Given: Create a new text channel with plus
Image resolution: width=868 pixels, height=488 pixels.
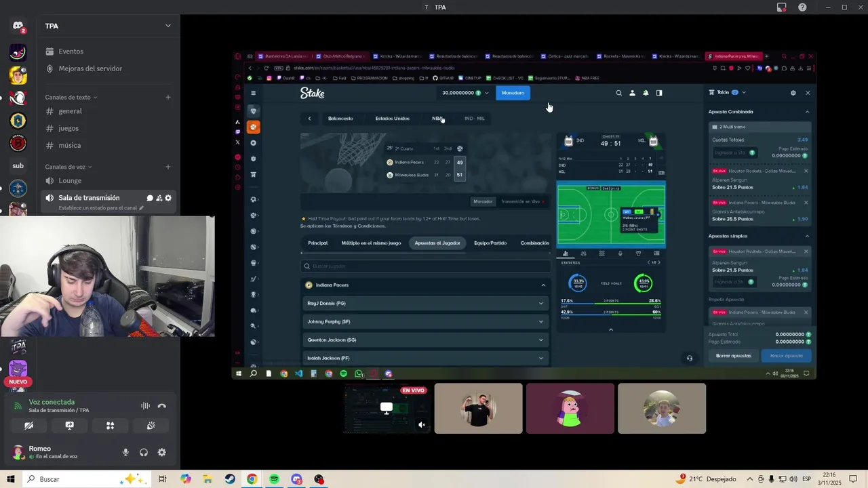Looking at the screenshot, I should click(x=168, y=97).
